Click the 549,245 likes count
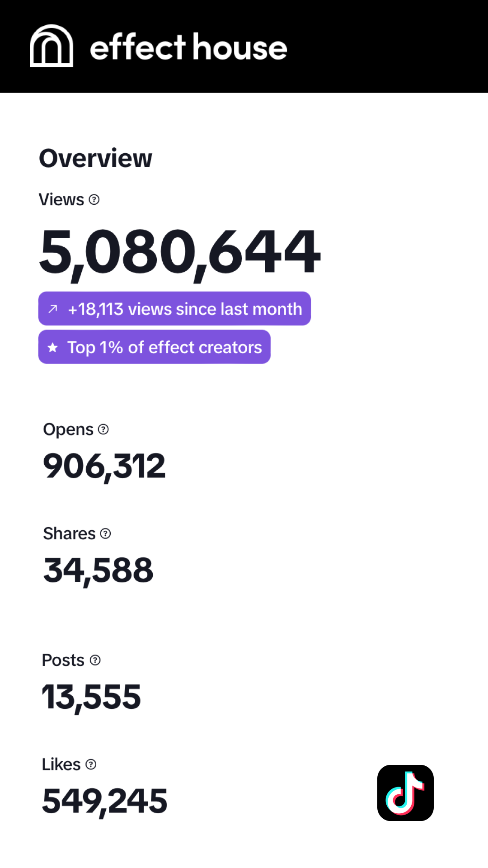This screenshot has height=868, width=488. pos(105,801)
